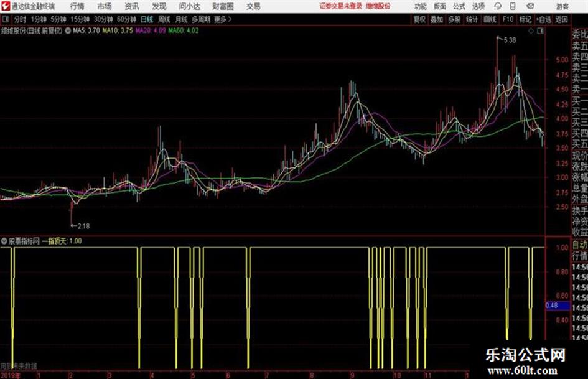Click the 用到未来数据 warning text
This screenshot has width=588, height=379.
(19, 366)
